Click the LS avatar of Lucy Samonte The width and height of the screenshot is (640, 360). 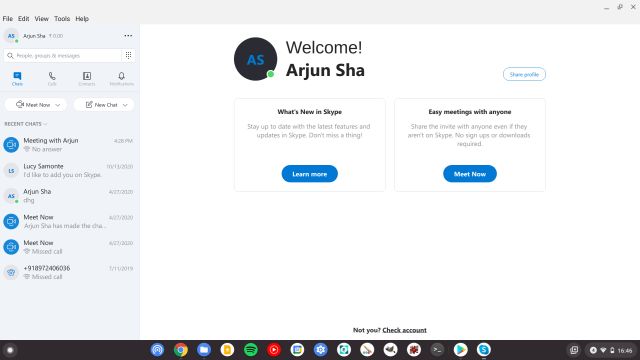(11, 171)
